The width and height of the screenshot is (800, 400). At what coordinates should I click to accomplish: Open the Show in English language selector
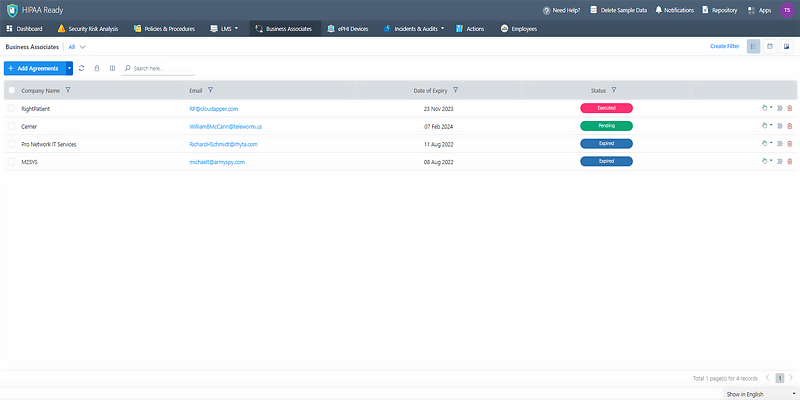[759, 394]
